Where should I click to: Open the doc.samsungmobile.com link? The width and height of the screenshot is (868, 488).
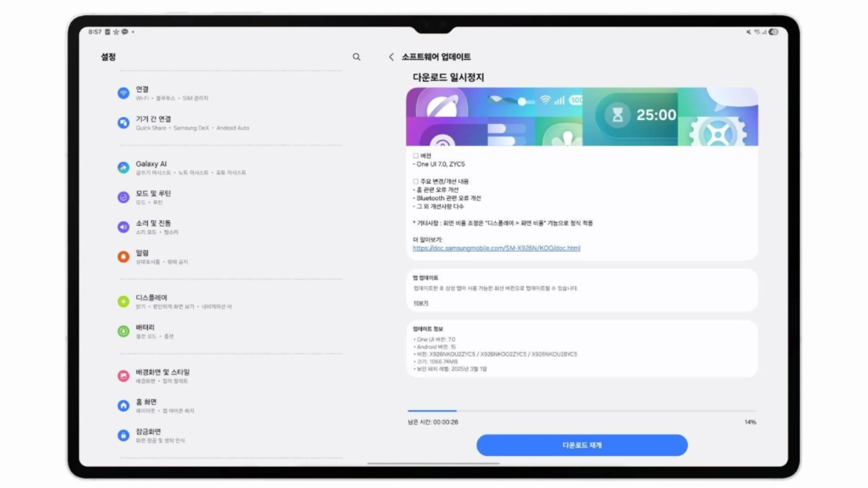(x=496, y=248)
